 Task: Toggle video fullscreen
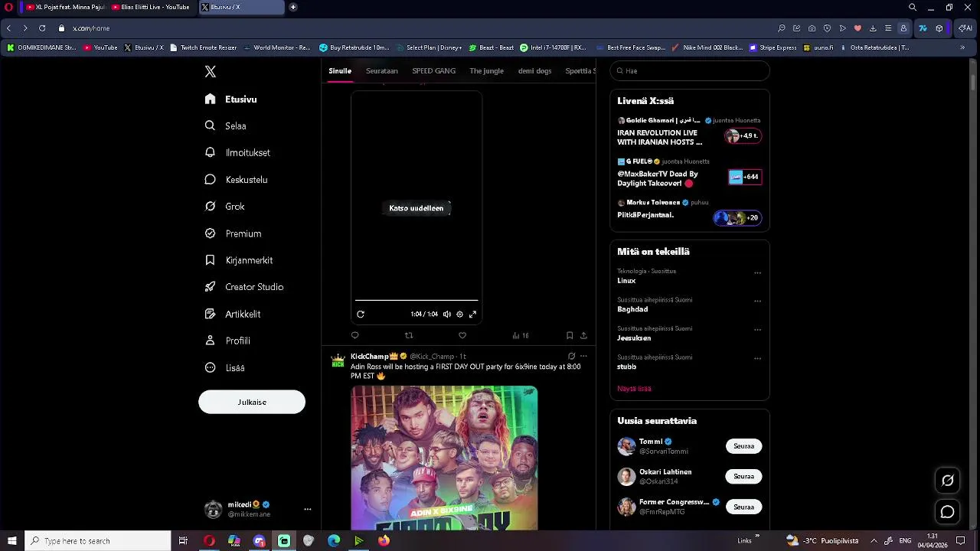[x=472, y=314]
